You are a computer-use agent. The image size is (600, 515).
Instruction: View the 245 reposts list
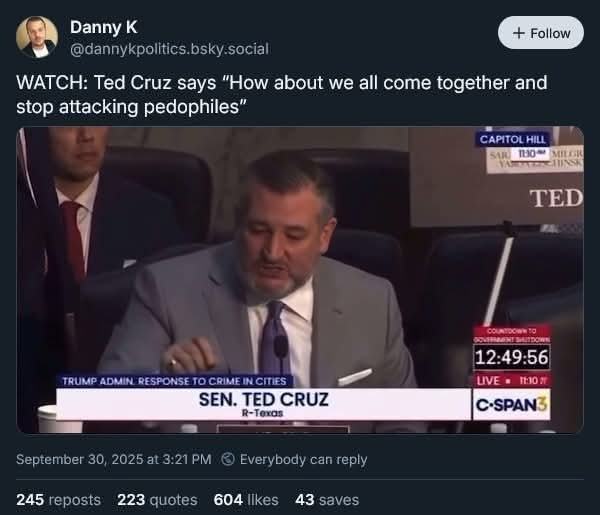pos(58,499)
